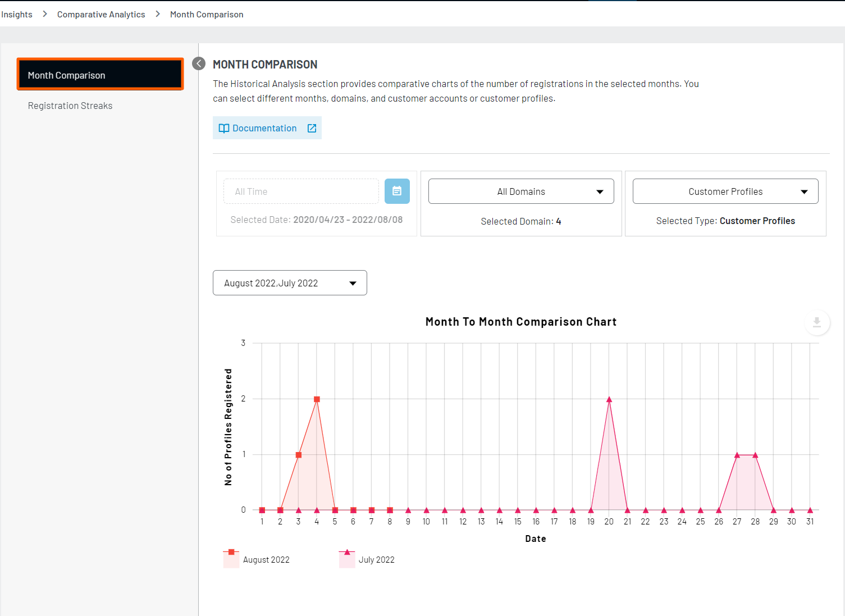The height and width of the screenshot is (616, 845).
Task: Click the August 4 data point peak
Action: coord(317,399)
